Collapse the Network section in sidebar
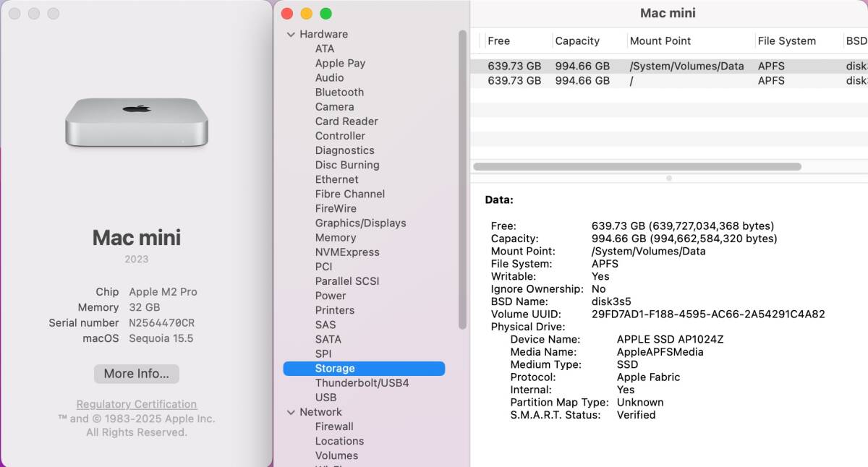Viewport: 868px width, 467px height. 291,412
